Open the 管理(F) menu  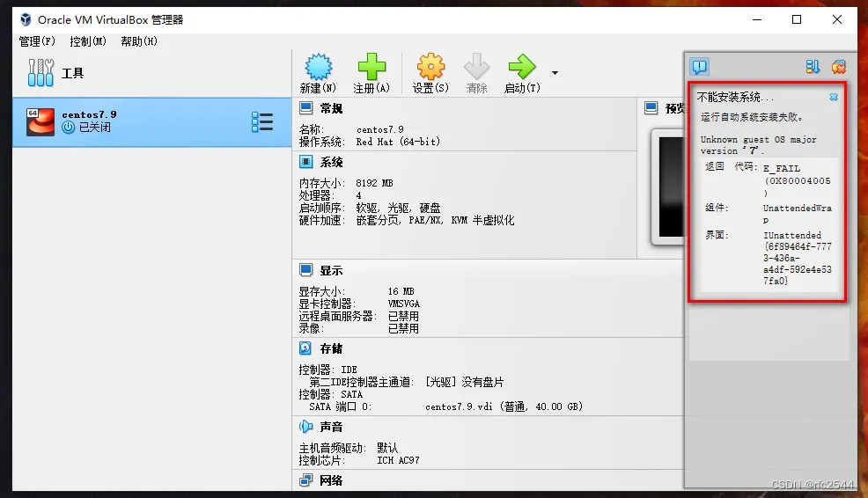[x=37, y=41]
